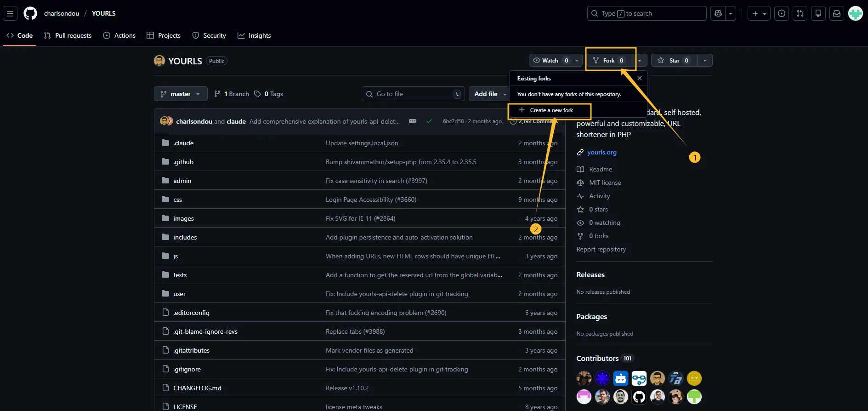
Task: Expand the Star lists dropdown arrow
Action: [x=704, y=60]
